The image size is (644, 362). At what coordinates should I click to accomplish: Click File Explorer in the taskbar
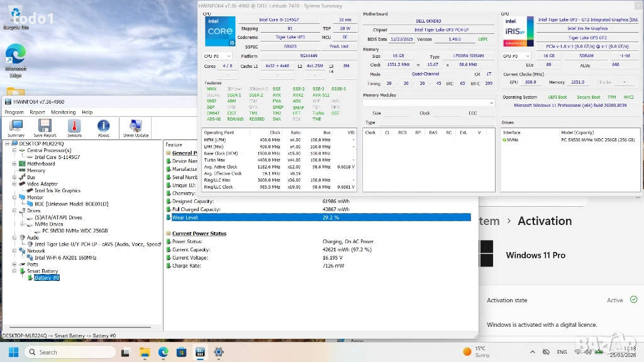pos(144,352)
